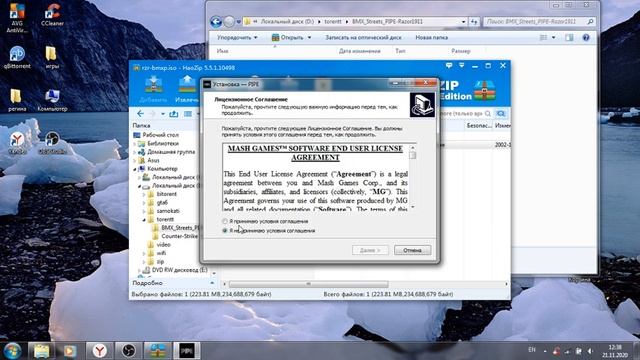Open the OBS Studio desktop shortcut
This screenshot has height=360, width=640.
(x=52, y=143)
